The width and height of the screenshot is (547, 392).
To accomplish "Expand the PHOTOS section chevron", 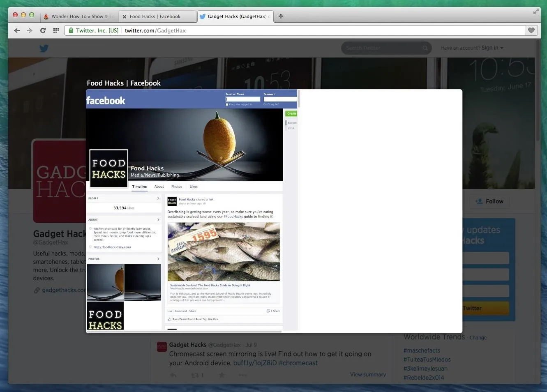I will 158,259.
